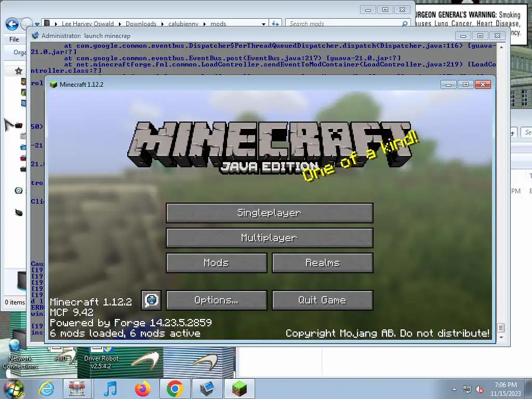Click the mods breadcrumb in address bar
Screen dimensions: 532x399
(218, 24)
